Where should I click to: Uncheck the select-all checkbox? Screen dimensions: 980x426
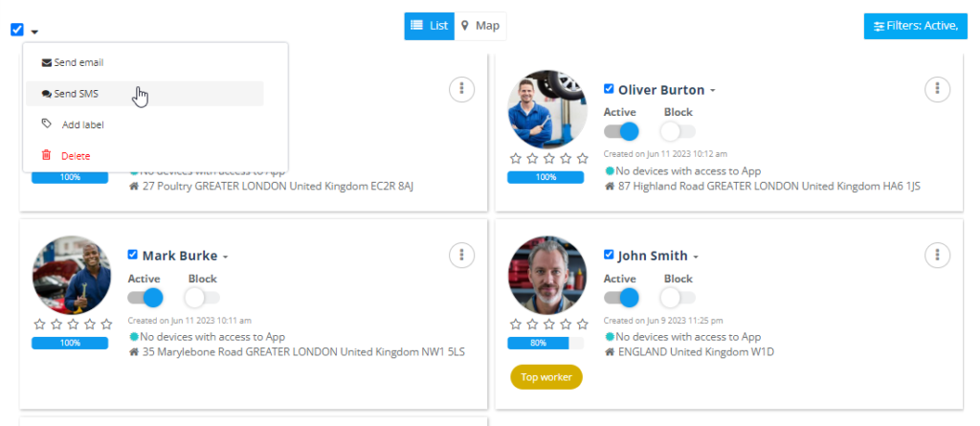(x=17, y=30)
